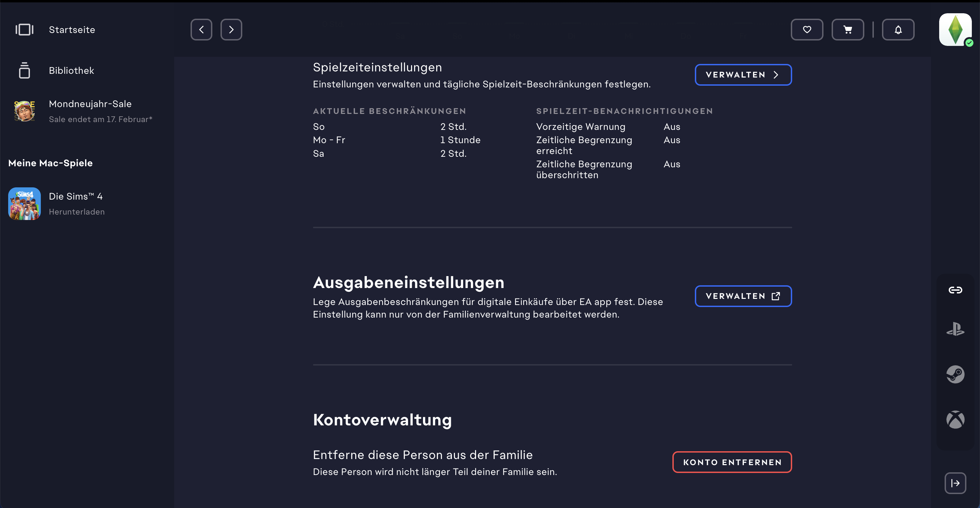Click the Sims profile avatar
The width and height of the screenshot is (980, 508).
pos(955,30)
